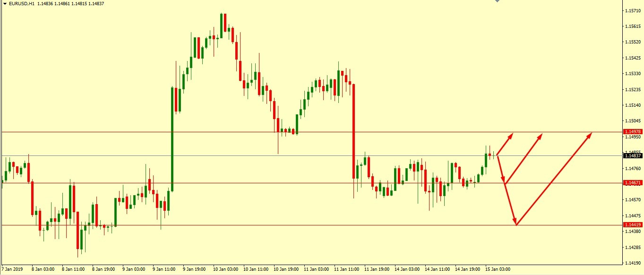Click the 7 Jan 2019 date label
This screenshot has height=275, width=644.
click(x=12, y=269)
